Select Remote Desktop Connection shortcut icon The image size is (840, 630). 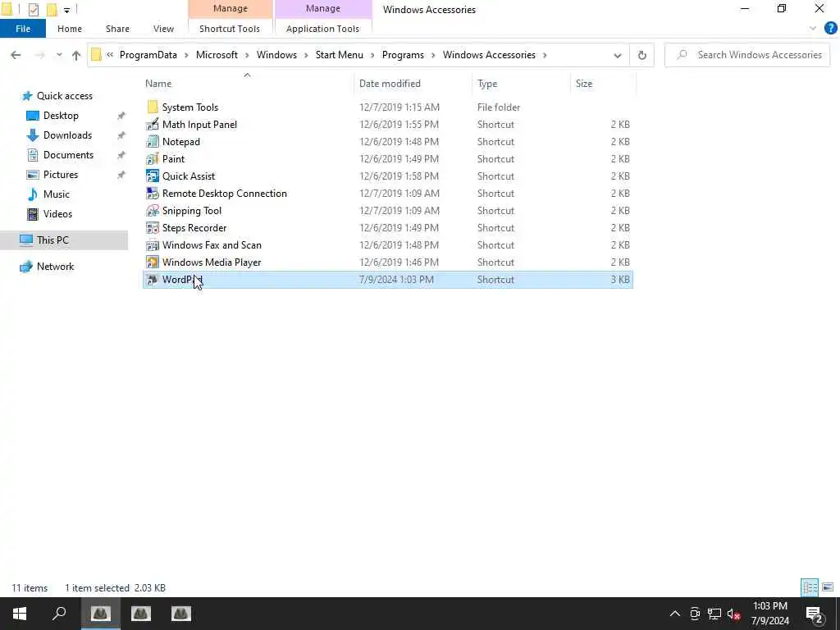point(153,194)
